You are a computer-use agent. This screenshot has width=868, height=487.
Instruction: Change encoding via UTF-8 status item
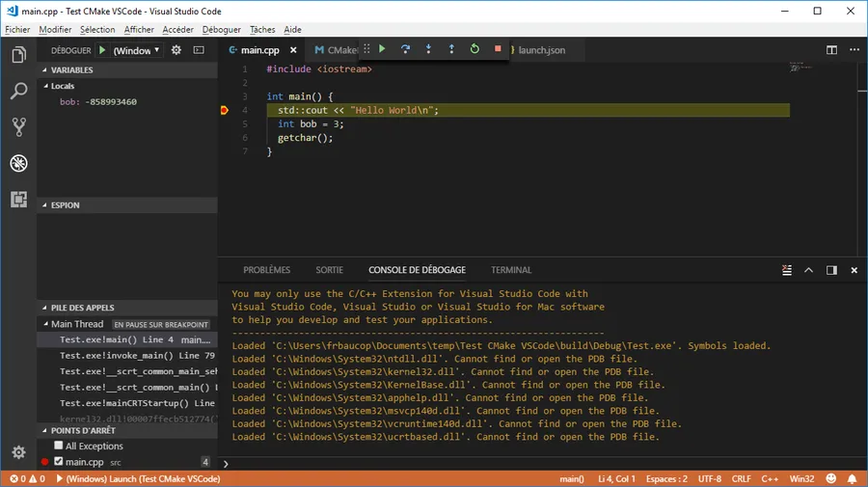coord(710,478)
